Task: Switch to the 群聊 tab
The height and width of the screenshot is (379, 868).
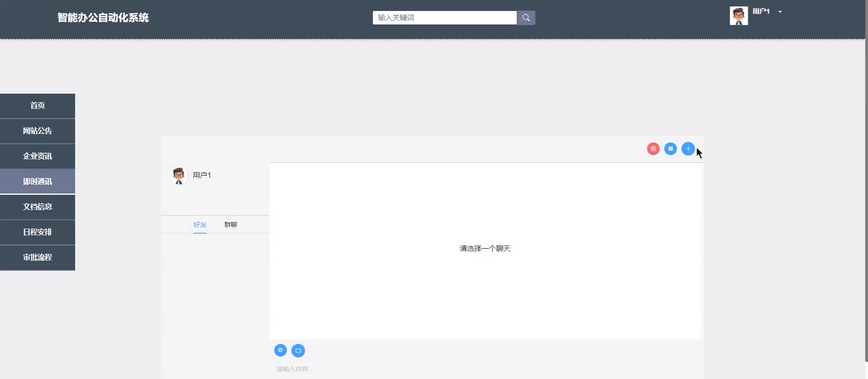Action: point(230,225)
